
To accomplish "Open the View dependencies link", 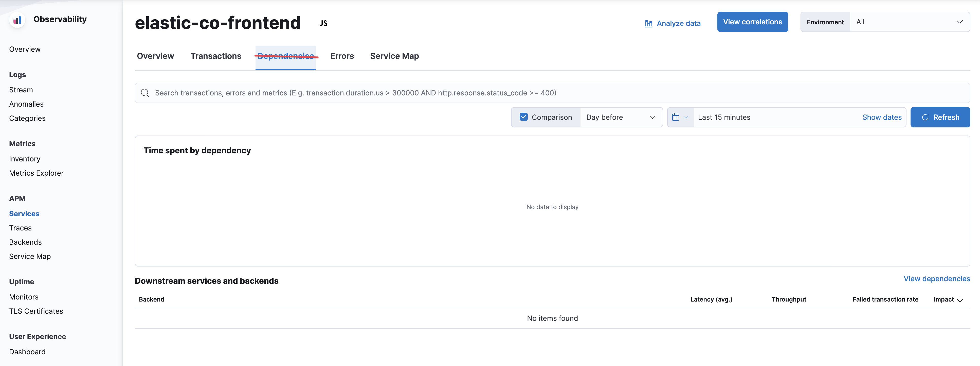I will pyautogui.click(x=937, y=279).
